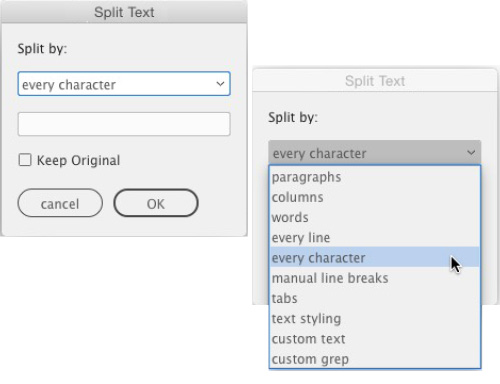Open the Split by dropdown in left dialog
Viewport: 500px width, 384px height.
124,84
